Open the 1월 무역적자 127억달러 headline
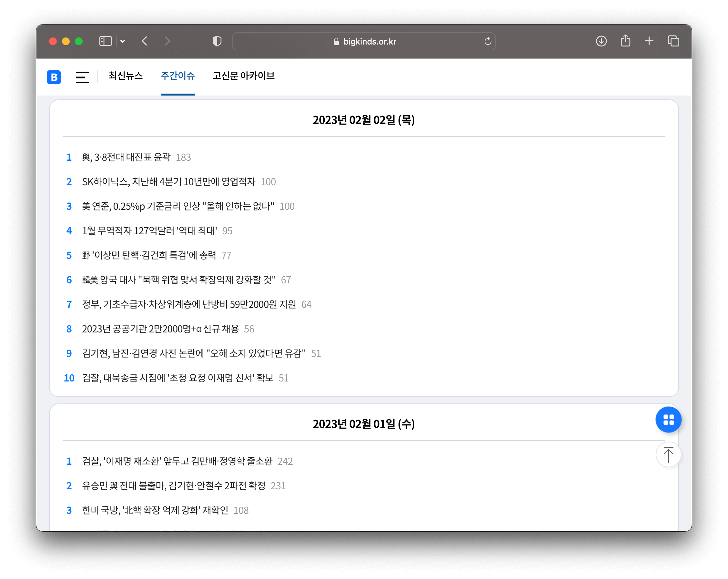This screenshot has height=579, width=728. tap(149, 231)
